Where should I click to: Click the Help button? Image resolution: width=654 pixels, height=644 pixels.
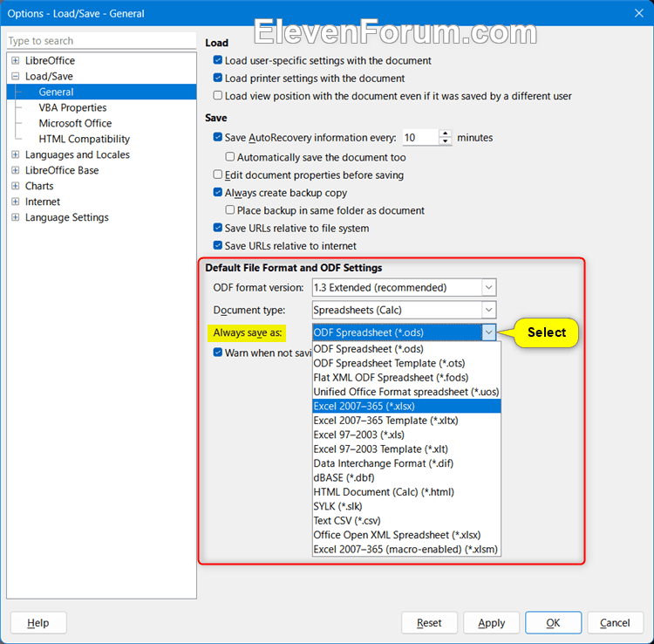point(38,623)
